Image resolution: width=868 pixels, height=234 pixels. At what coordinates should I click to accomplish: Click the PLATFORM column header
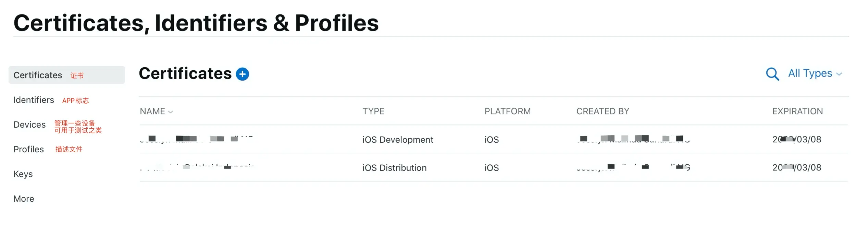point(507,112)
